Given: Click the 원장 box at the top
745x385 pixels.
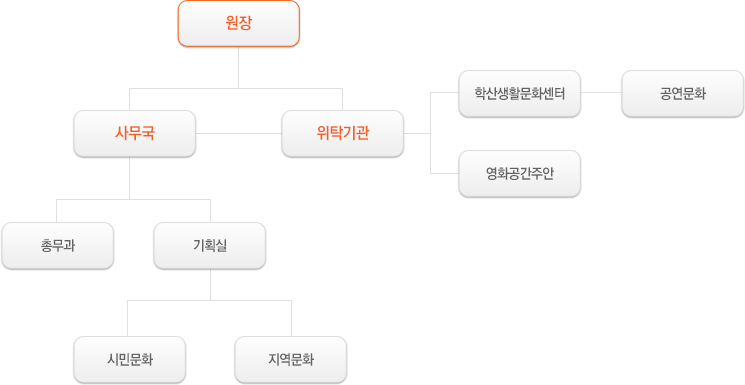Looking at the screenshot, I should pos(239,23).
